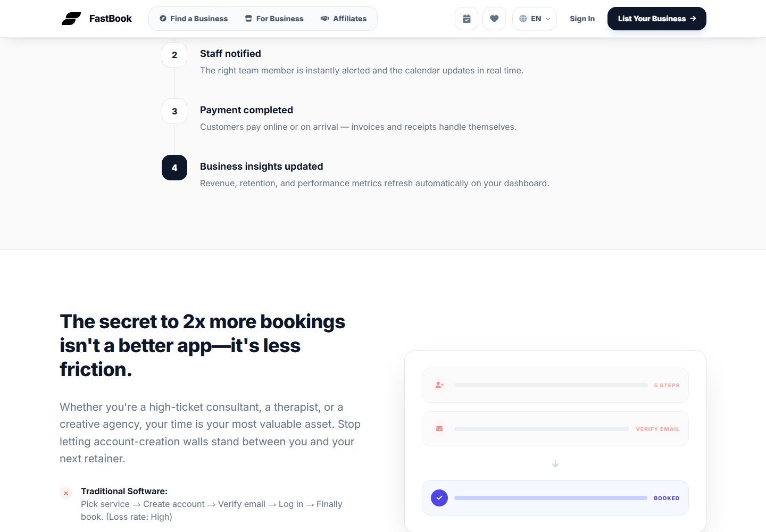Screen dimensions: 766x532
Task: Click the Booked progress bar
Action: point(551,498)
